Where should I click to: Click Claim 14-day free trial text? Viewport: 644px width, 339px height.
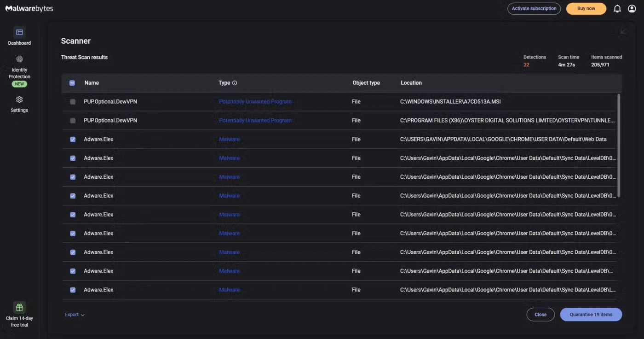click(19, 321)
